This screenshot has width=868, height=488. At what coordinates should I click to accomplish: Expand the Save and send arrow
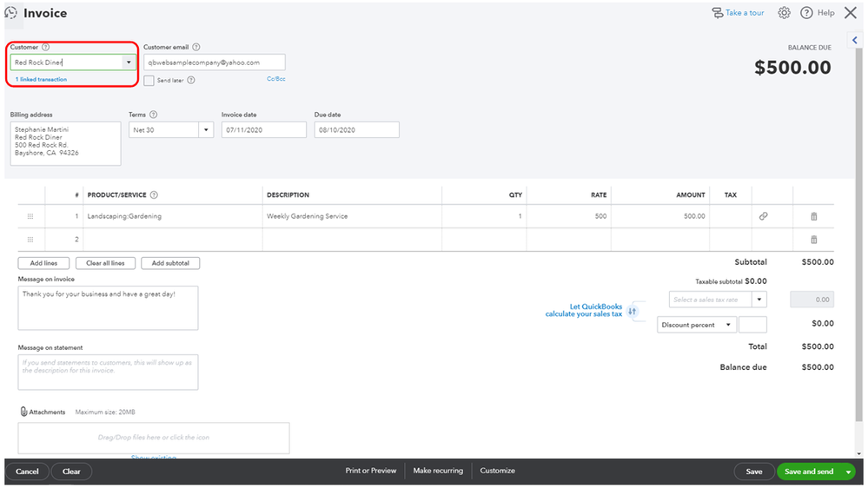pos(848,472)
